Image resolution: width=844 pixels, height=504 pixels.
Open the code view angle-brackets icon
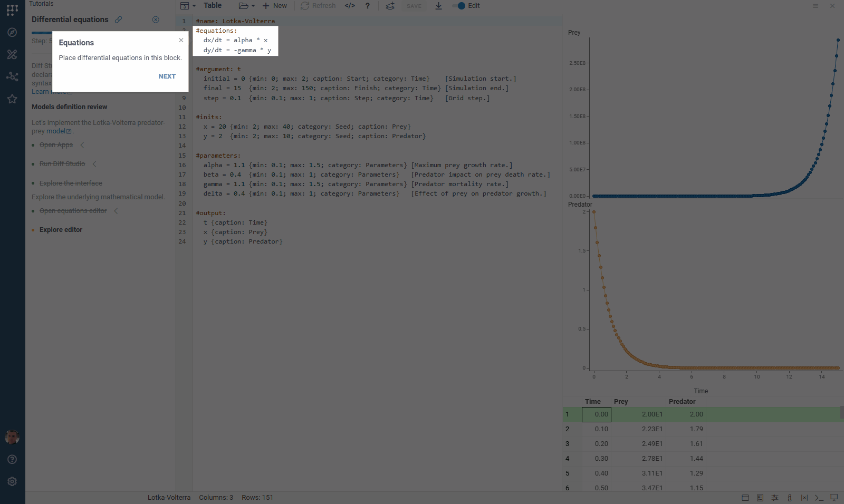pyautogui.click(x=350, y=6)
